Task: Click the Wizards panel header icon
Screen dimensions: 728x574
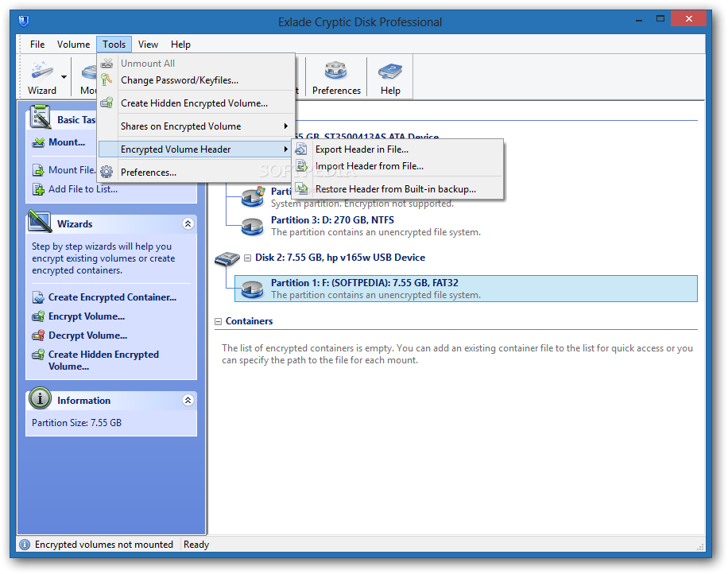Action: (x=40, y=221)
